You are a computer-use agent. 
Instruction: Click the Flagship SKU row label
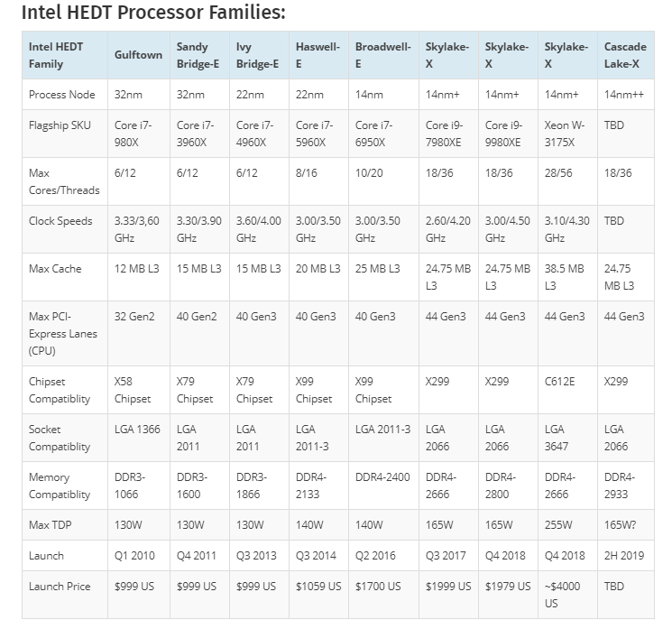click(61, 125)
